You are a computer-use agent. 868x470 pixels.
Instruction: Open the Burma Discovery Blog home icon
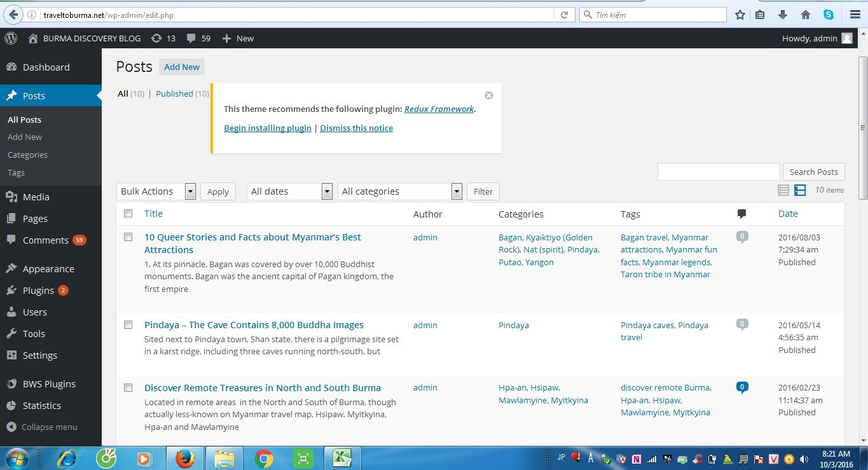click(33, 38)
